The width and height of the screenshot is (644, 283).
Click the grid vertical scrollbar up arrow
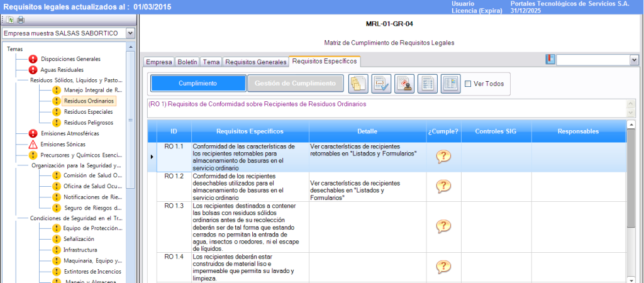point(630,125)
